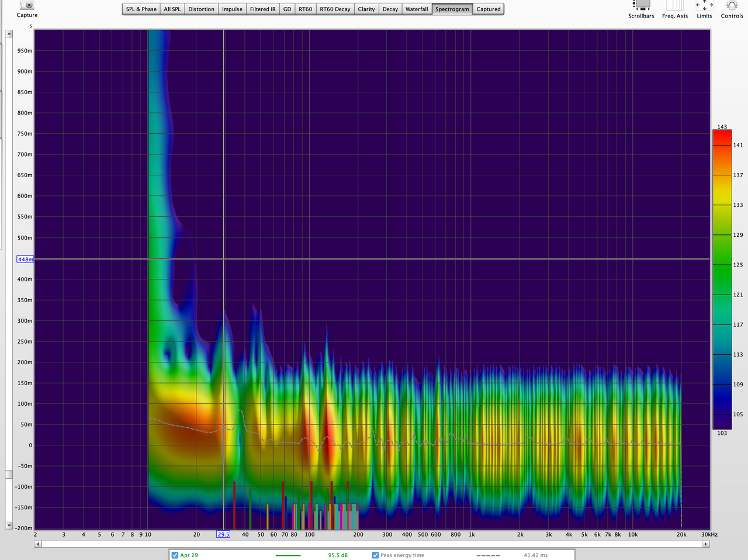Image resolution: width=748 pixels, height=560 pixels.
Task: Switch to the Captured tab
Action: (x=489, y=9)
